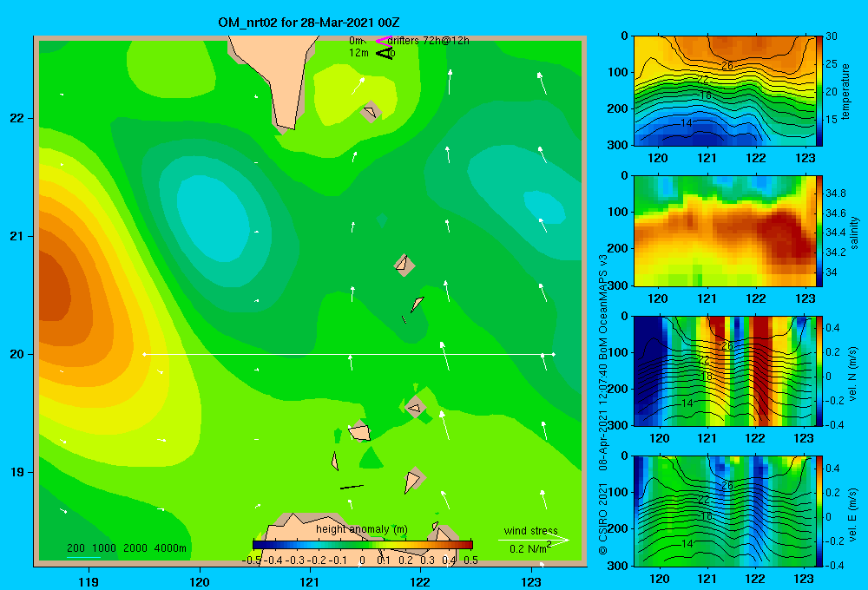
Task: Click latitude label 19 on main map
Action: [17, 472]
